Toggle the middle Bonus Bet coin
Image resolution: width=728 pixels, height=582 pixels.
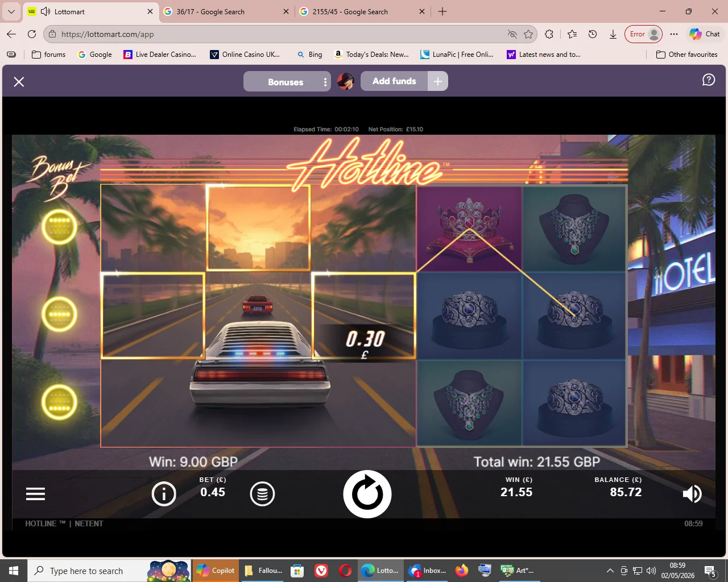tap(59, 314)
